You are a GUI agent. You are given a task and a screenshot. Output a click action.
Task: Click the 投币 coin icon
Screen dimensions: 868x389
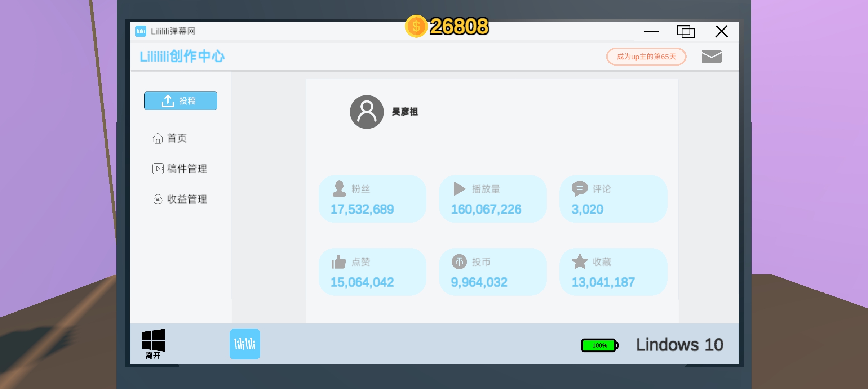pyautogui.click(x=459, y=262)
